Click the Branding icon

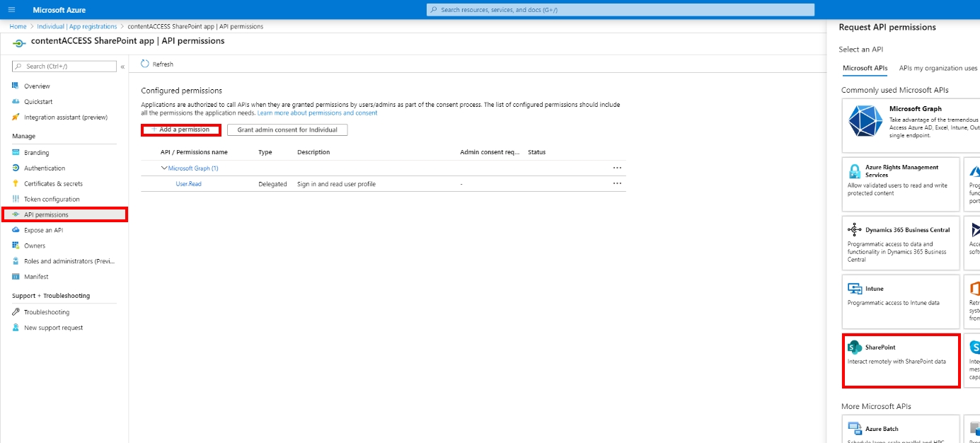[x=16, y=152]
